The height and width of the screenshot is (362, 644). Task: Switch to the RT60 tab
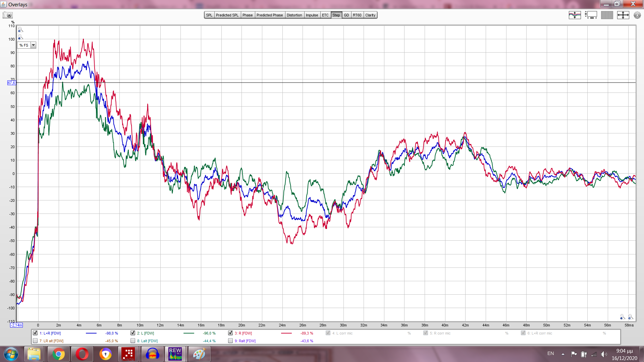tap(357, 15)
